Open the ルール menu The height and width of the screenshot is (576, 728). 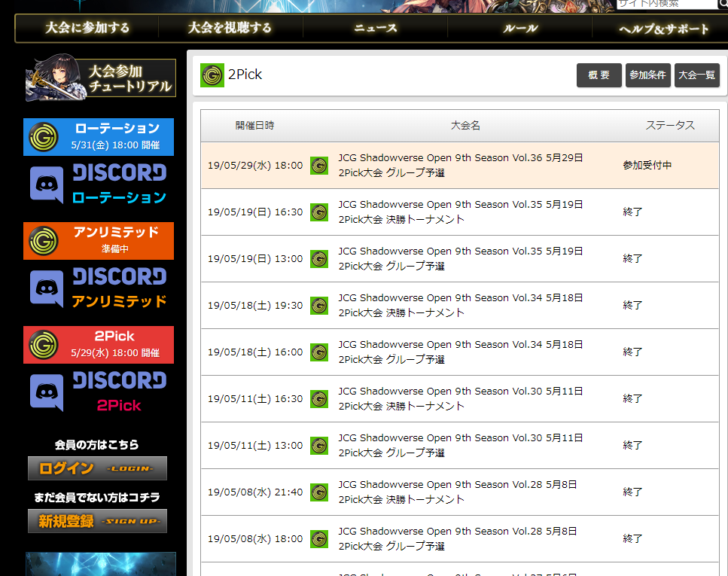tap(520, 28)
